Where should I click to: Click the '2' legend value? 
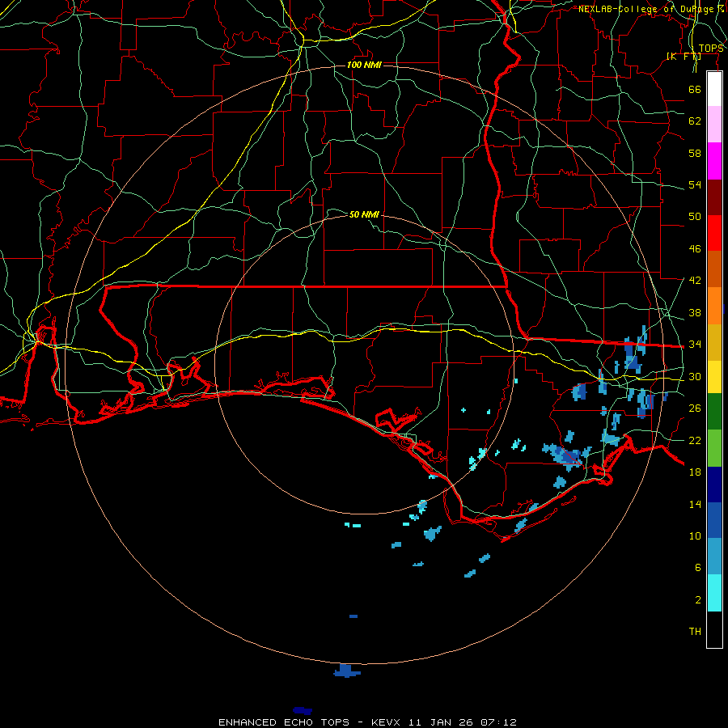click(x=698, y=600)
